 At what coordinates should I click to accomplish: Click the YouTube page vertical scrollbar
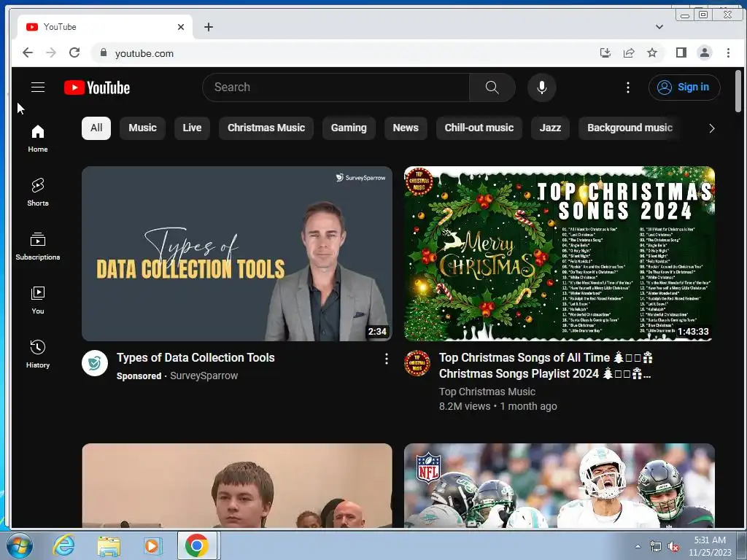[738, 91]
